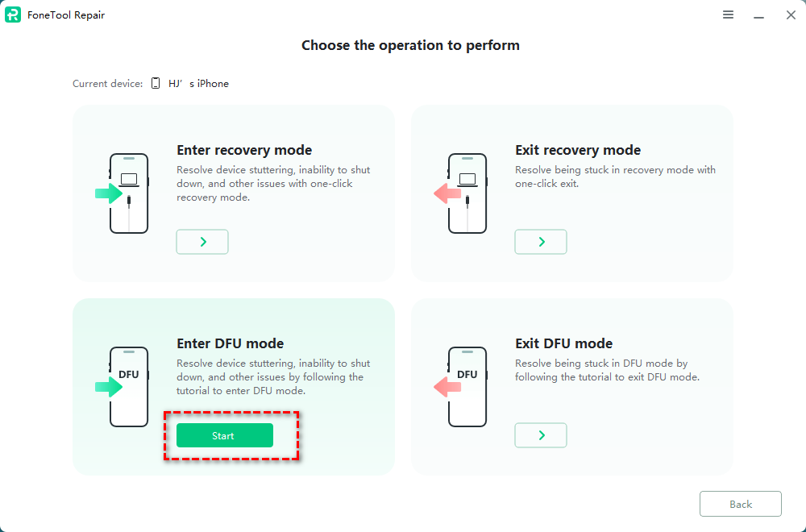
Task: Select the Enter recovery mode title
Action: tap(244, 150)
